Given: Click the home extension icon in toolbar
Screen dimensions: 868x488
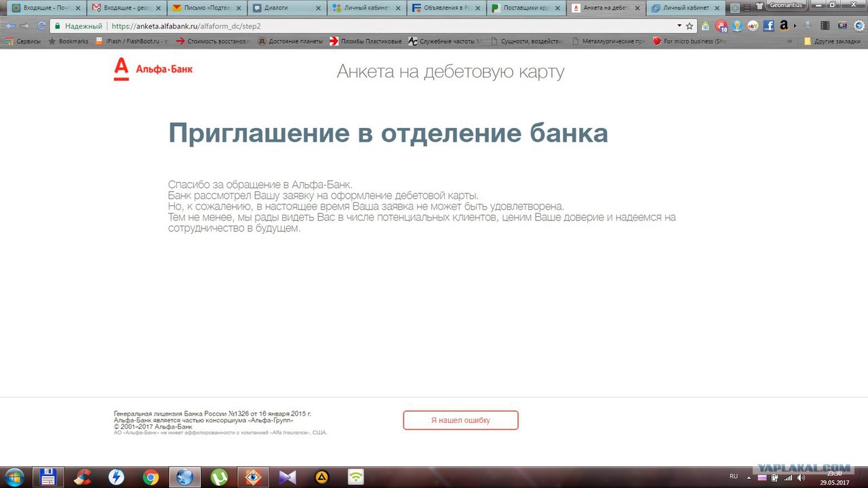Looking at the screenshot, I should pos(705,26).
